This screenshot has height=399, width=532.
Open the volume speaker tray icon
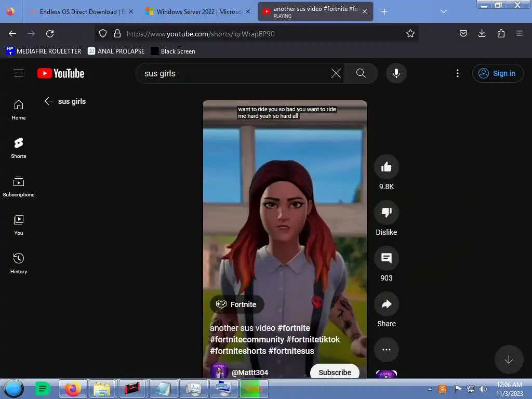coord(483,389)
